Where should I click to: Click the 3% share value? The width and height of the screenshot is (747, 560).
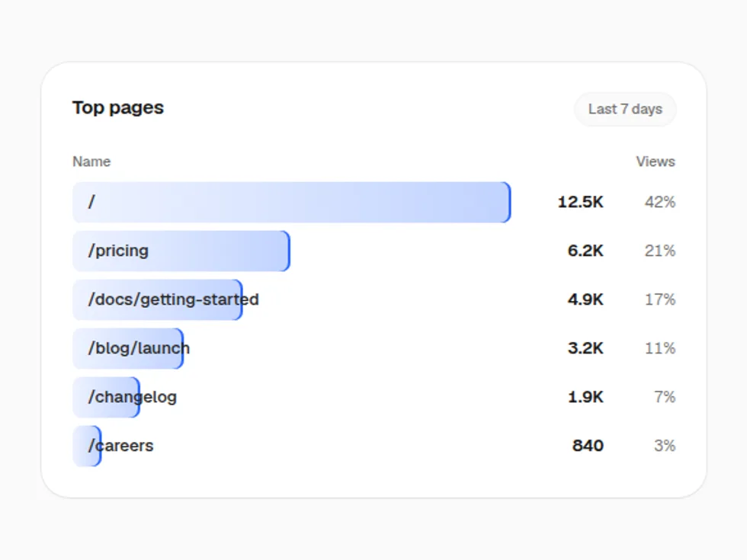[x=665, y=446]
